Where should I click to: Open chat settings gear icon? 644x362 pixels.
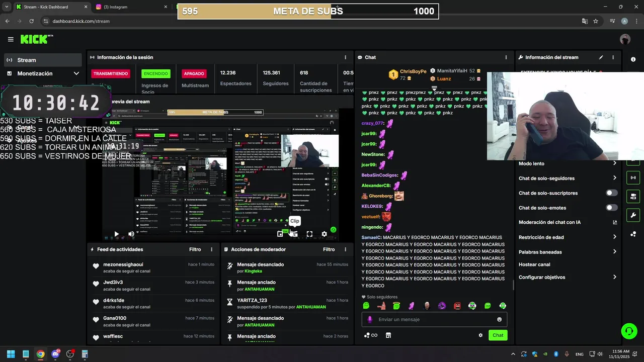(x=480, y=335)
